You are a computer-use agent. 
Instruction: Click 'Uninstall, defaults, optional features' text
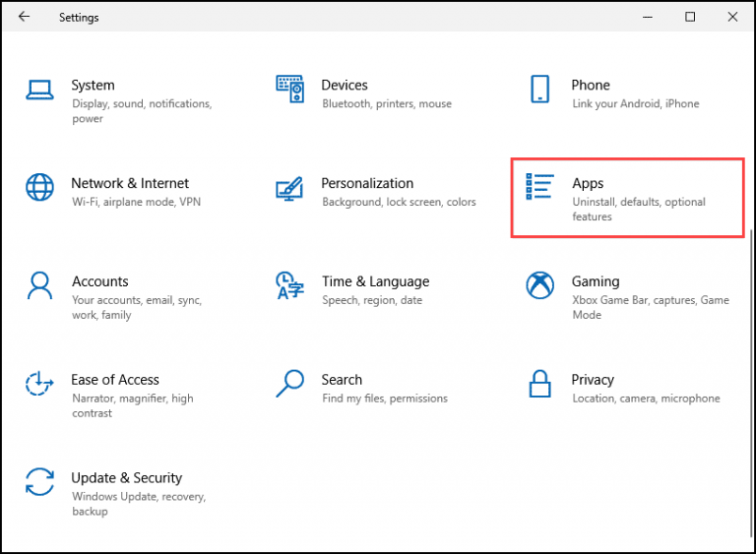coord(639,210)
